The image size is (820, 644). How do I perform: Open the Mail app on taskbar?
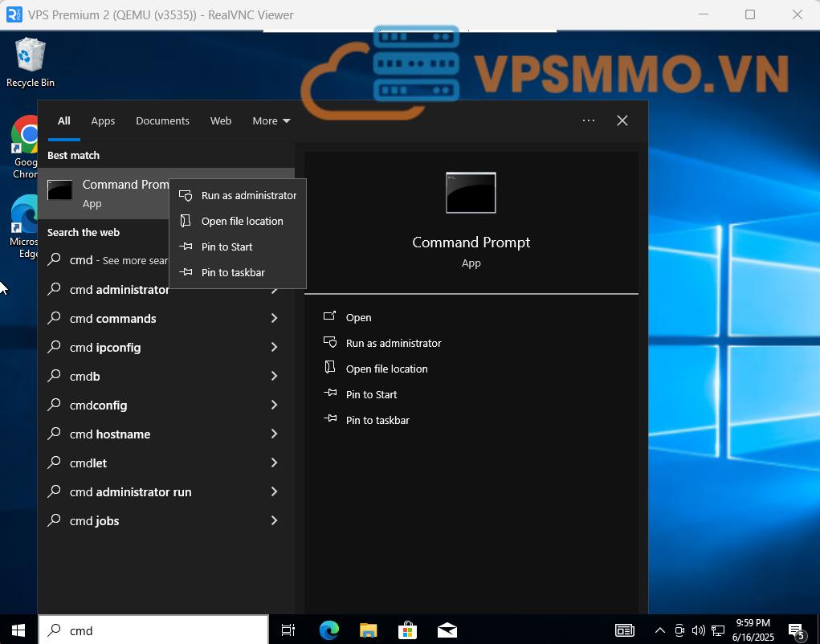click(x=447, y=630)
